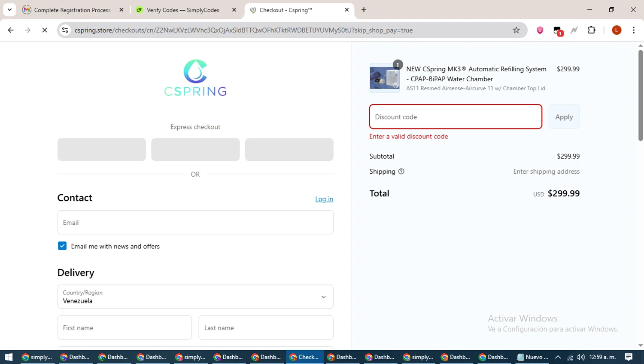
Task: Open the notification center icon
Action: (x=629, y=357)
